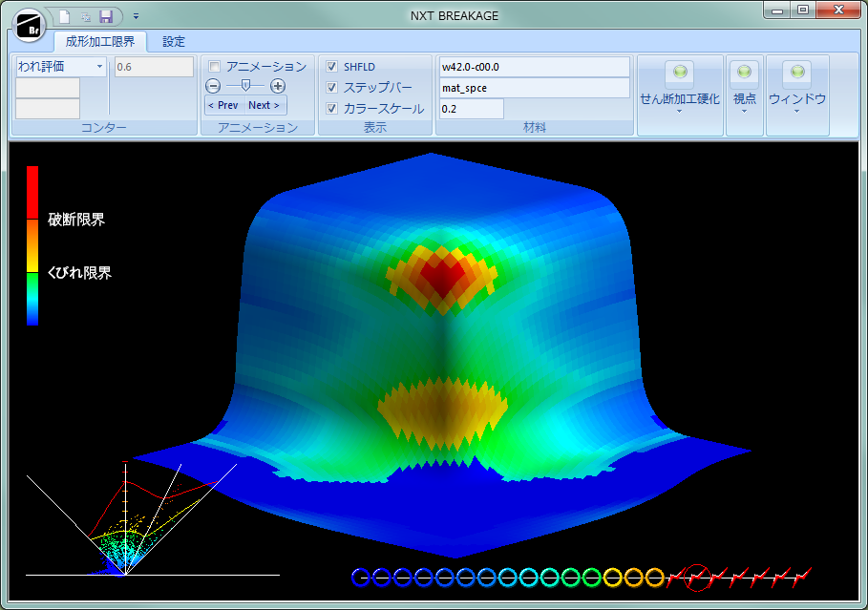
Task: Open the quick access toolbar customize arrow
Action: pyautogui.click(x=137, y=16)
